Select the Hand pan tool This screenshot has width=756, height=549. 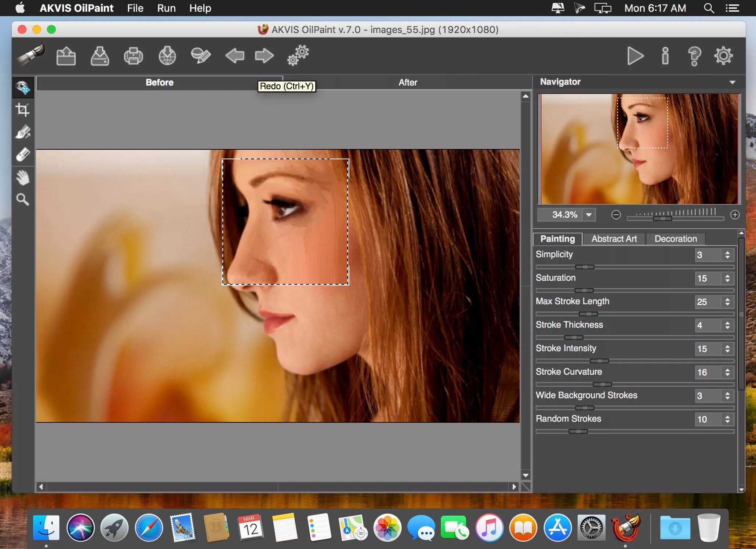tap(23, 178)
